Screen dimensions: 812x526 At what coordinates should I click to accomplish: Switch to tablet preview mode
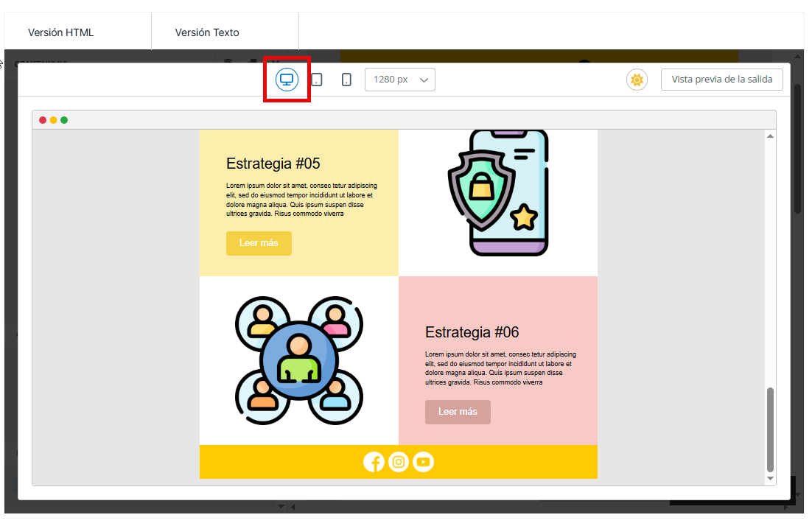(x=317, y=80)
